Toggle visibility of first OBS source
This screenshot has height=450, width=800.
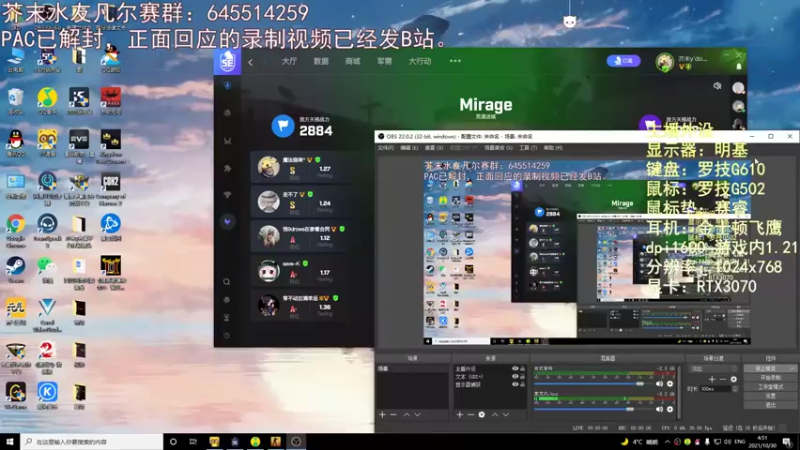pos(515,368)
